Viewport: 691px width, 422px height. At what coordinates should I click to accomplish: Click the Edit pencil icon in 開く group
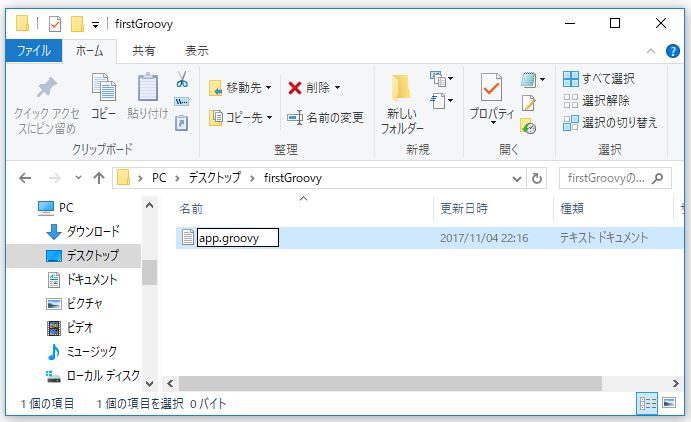(x=528, y=103)
